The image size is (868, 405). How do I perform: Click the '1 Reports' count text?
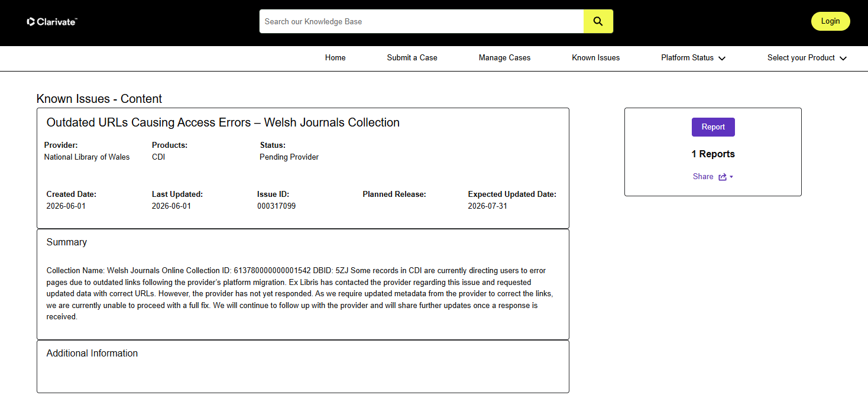click(713, 154)
